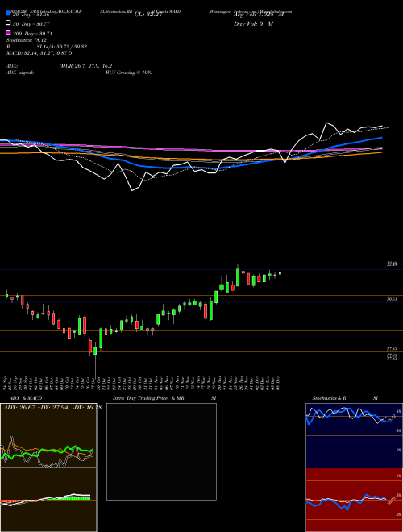Click the 'BUY Growing @ 10%' signal text

tap(128, 73)
